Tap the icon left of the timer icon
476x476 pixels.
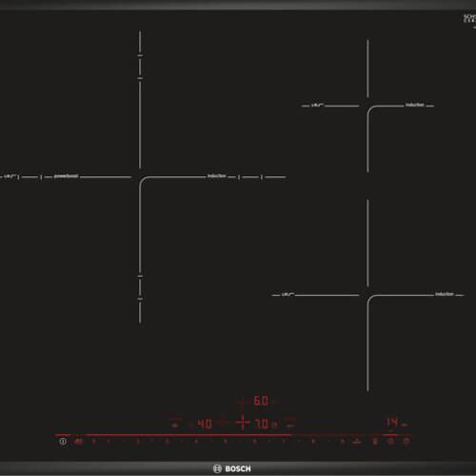click(x=375, y=442)
